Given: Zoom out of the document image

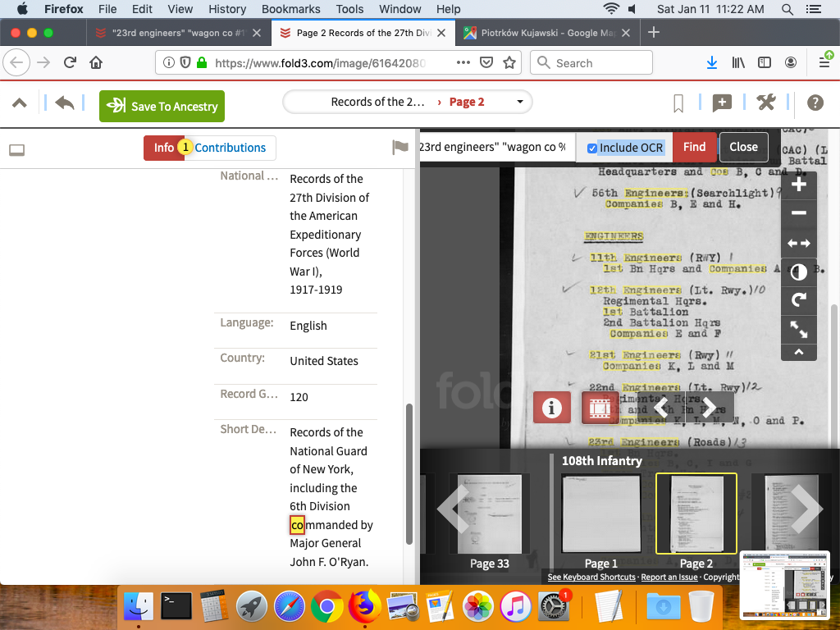Looking at the screenshot, I should (x=799, y=213).
